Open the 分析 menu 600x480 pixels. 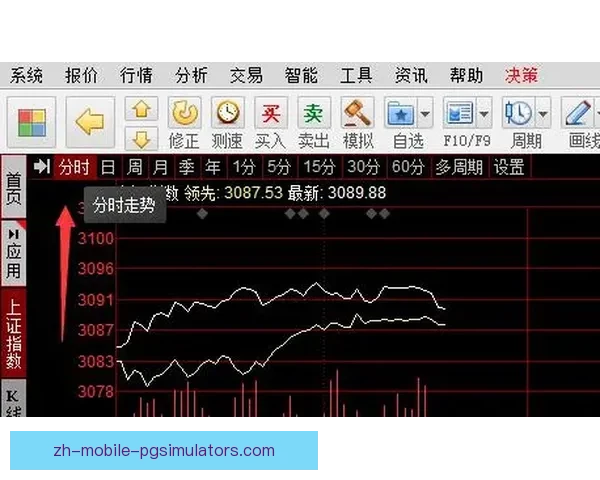(x=191, y=75)
